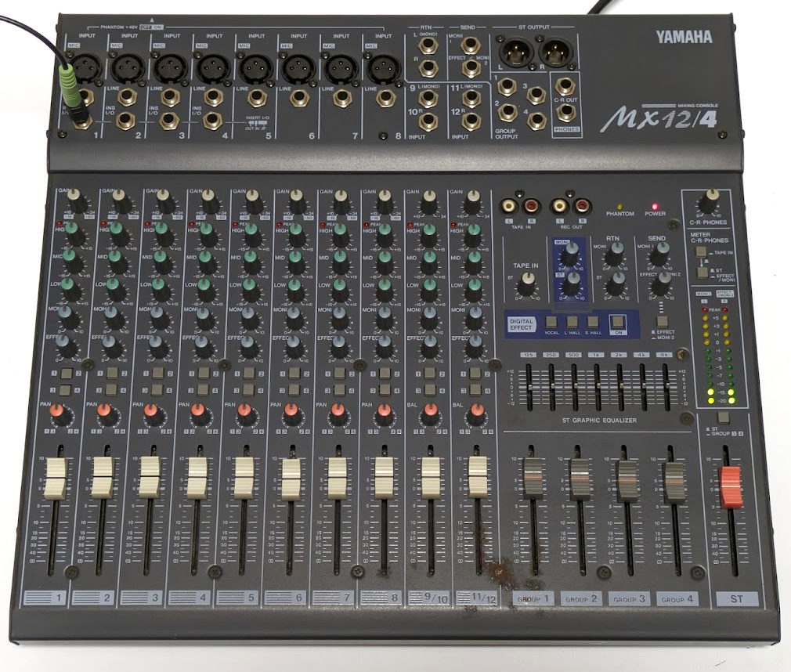Toggle channel 1 group 3-4 assign button
This screenshot has width=791, height=672.
(x=66, y=390)
